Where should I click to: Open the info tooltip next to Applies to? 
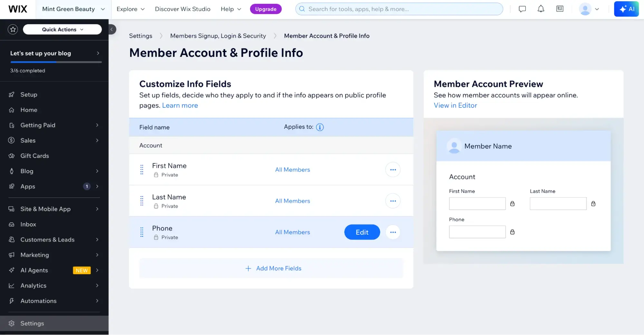[x=320, y=127]
